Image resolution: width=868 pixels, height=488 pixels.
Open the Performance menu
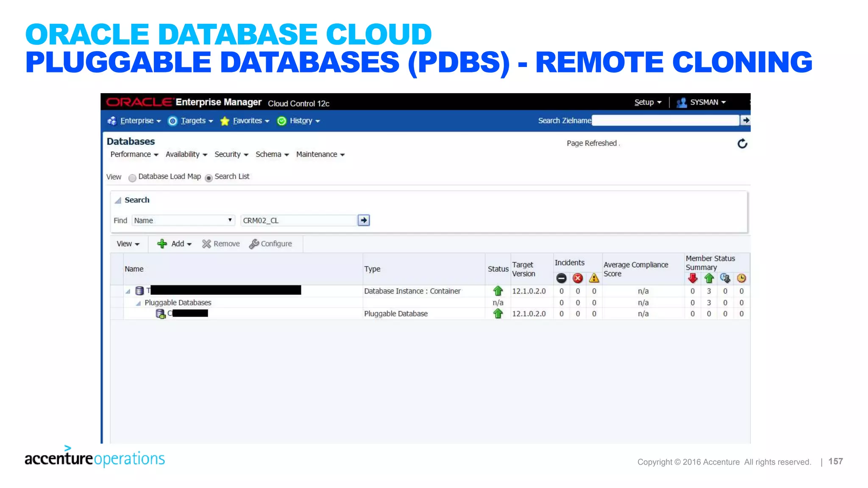tap(134, 154)
